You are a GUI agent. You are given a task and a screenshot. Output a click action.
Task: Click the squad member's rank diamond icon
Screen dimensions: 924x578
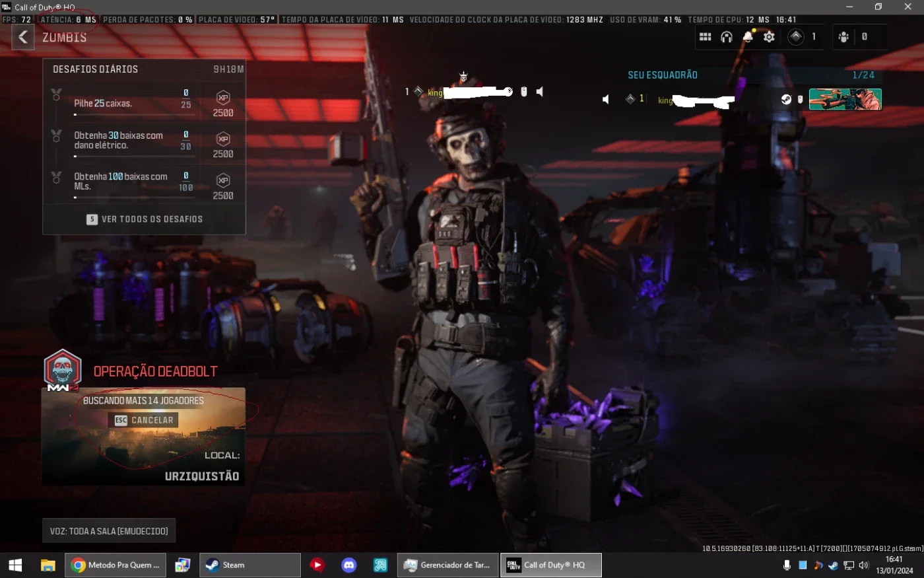tap(630, 99)
